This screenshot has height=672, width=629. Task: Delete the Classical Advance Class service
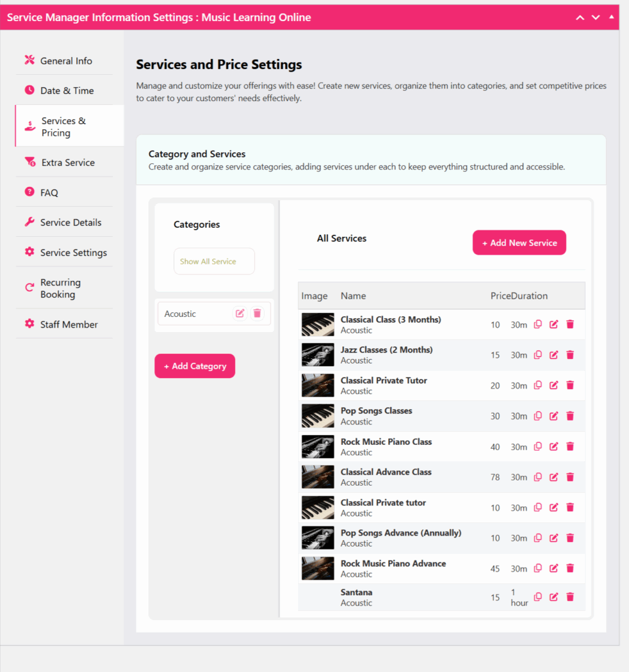pyautogui.click(x=570, y=476)
